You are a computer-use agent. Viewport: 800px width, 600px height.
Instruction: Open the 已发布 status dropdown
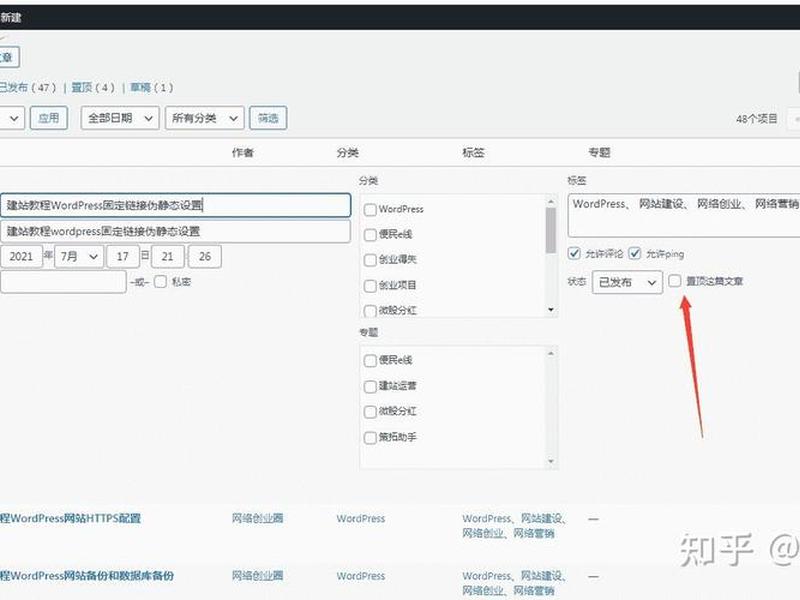627,282
